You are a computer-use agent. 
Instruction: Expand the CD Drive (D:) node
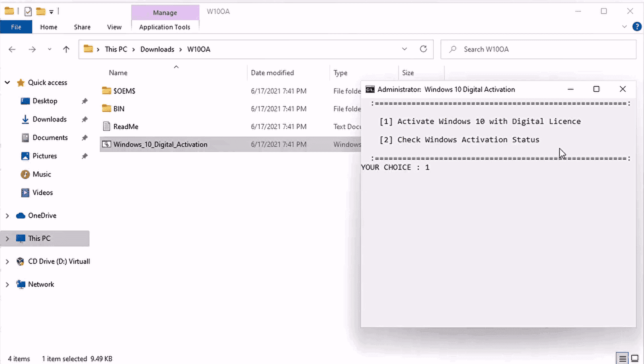click(7, 261)
